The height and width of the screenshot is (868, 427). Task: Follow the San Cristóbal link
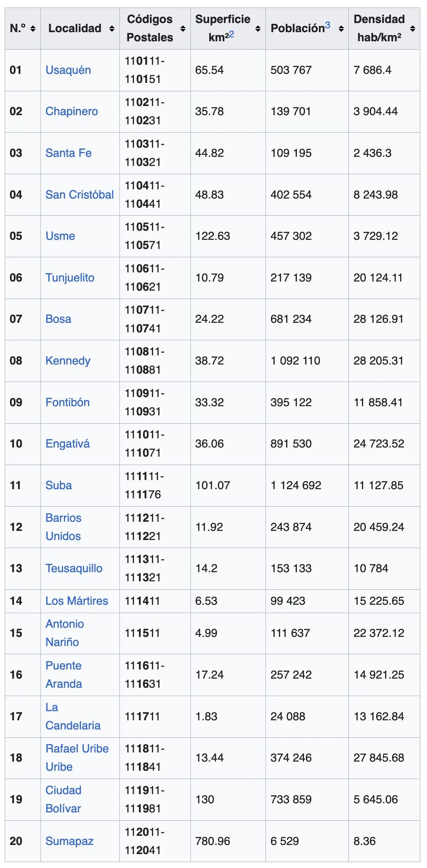click(79, 195)
